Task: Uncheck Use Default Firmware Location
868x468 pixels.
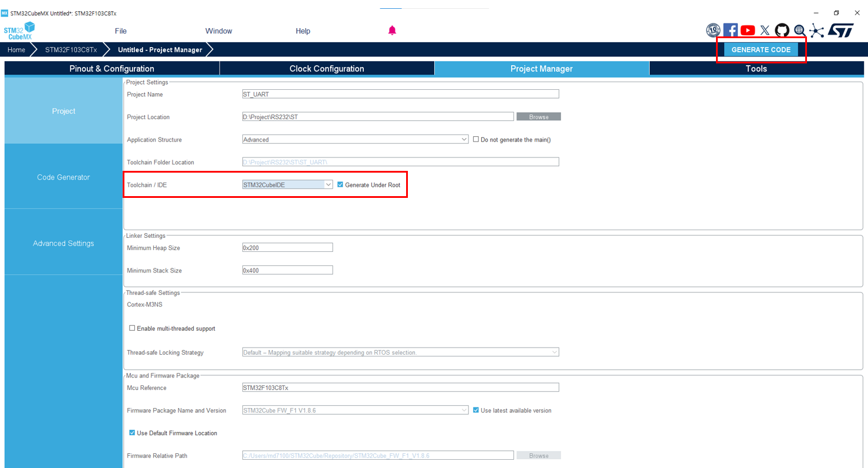Action: [132, 433]
